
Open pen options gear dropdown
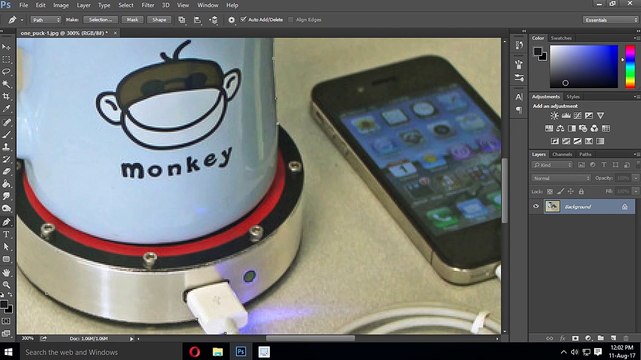click(x=231, y=20)
